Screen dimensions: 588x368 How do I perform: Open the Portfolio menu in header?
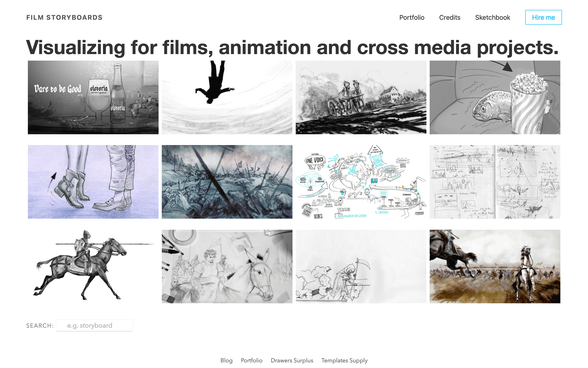pyautogui.click(x=412, y=17)
